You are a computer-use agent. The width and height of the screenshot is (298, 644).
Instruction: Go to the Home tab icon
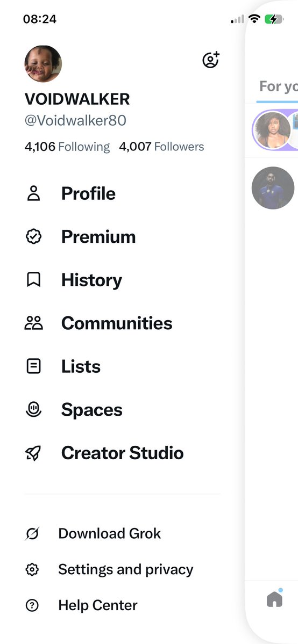tap(274, 598)
